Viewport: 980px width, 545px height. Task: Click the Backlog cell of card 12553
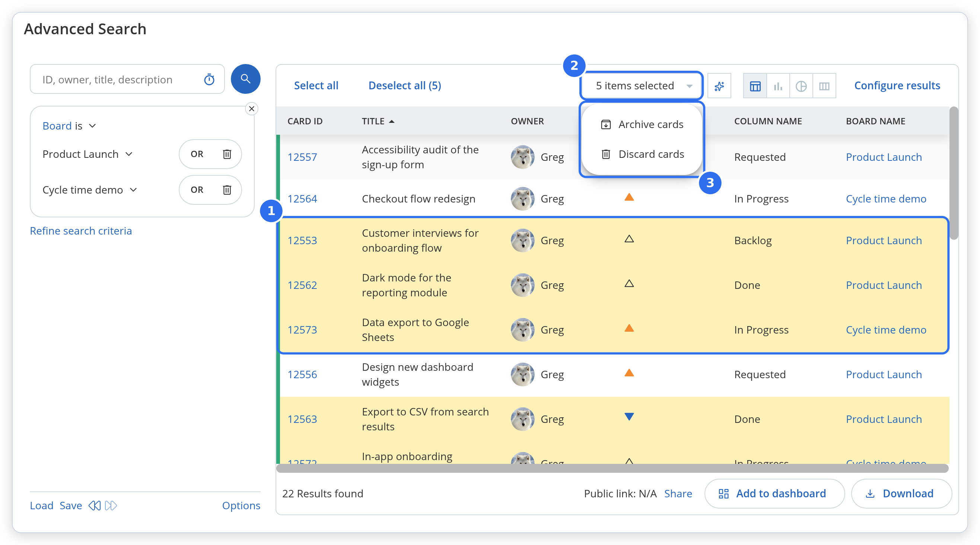pos(753,240)
